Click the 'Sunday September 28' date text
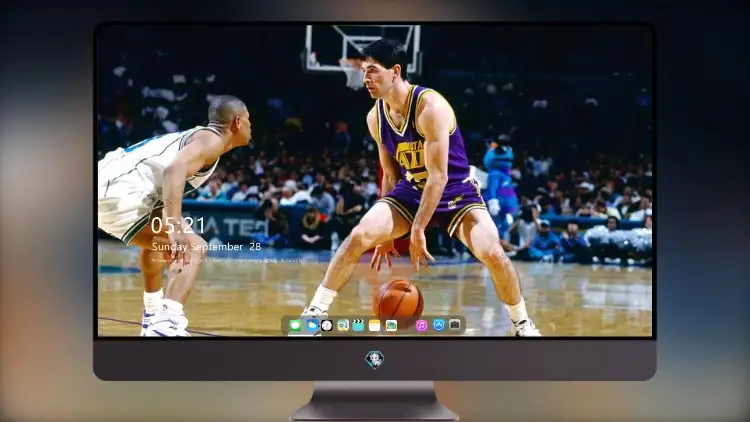Image resolution: width=750 pixels, height=422 pixels. click(206, 247)
